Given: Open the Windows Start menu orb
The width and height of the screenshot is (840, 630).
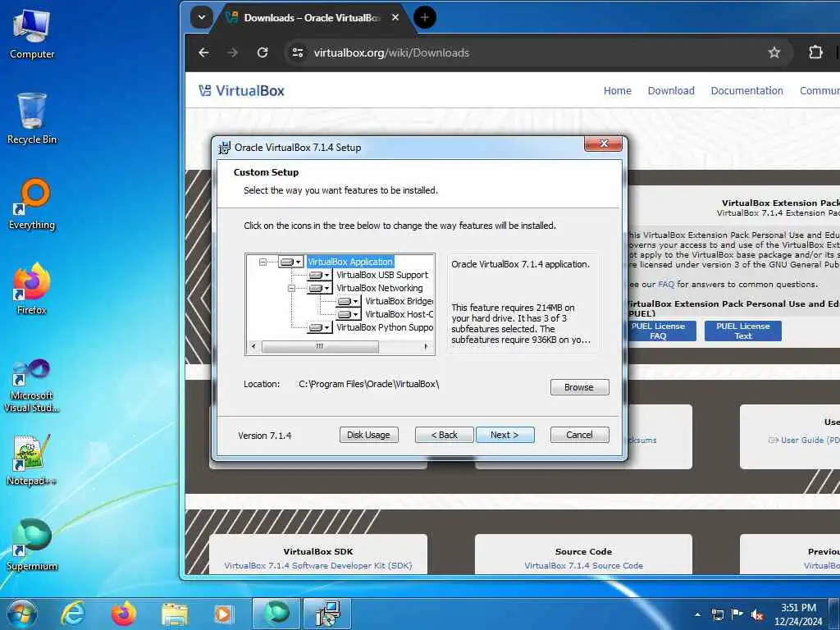Looking at the screenshot, I should coord(22,614).
